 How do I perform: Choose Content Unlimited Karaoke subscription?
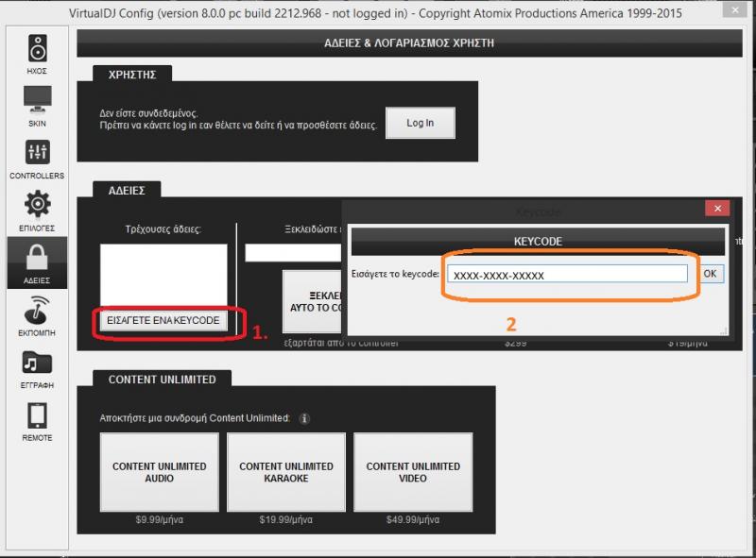point(286,472)
